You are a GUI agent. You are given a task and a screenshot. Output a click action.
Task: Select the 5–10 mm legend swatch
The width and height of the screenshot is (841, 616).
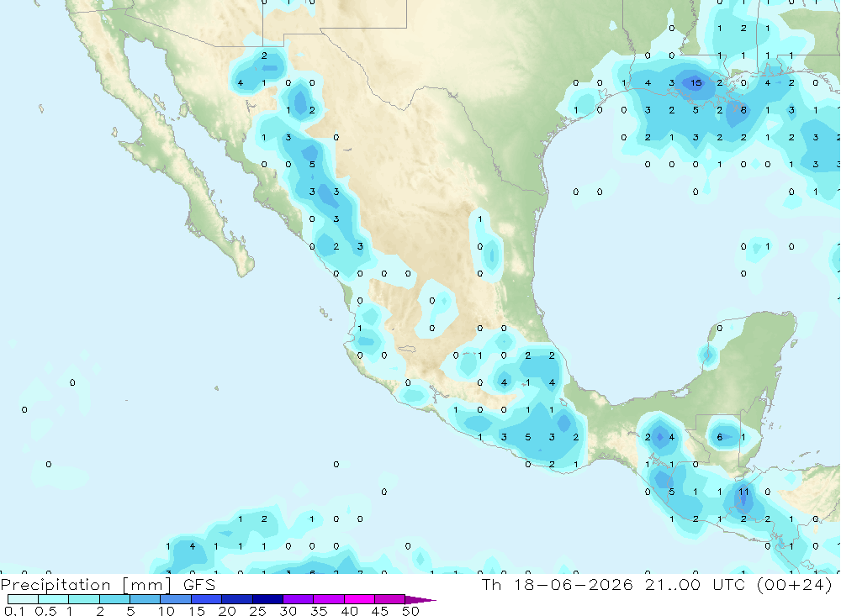pyautogui.click(x=145, y=599)
